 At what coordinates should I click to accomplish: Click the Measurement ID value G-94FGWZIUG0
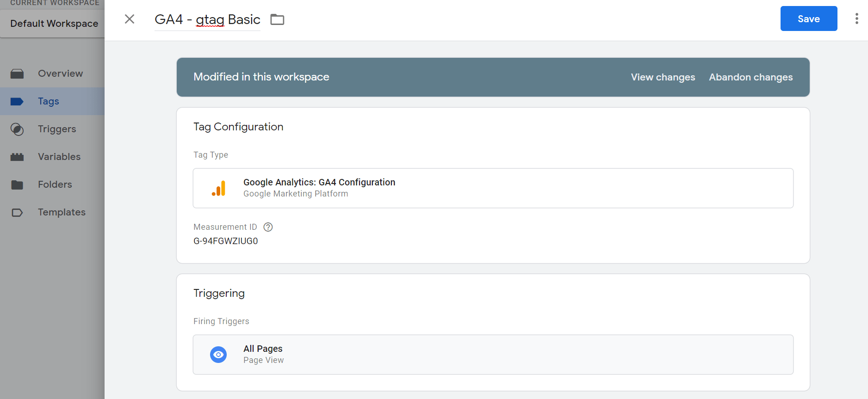(226, 241)
